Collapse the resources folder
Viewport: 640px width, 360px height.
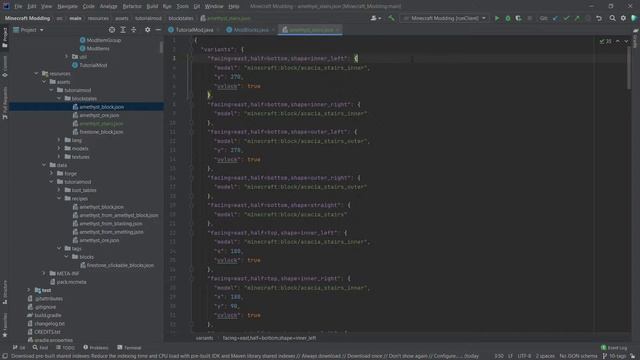point(37,73)
